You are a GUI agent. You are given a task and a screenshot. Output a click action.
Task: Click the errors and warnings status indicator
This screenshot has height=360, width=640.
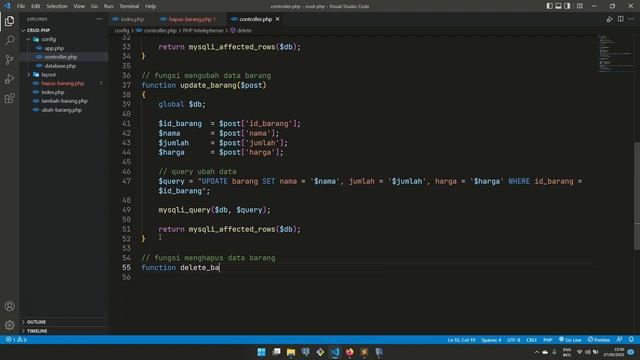tap(16, 340)
